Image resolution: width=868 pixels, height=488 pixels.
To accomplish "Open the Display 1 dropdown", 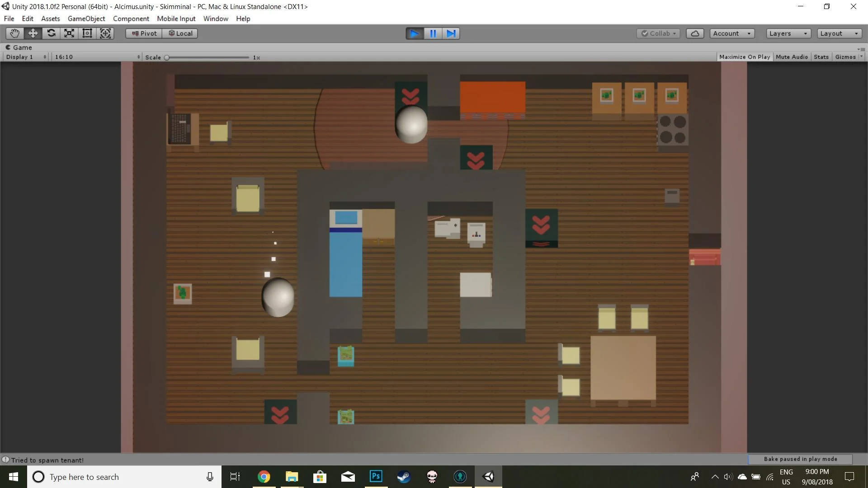I will [26, 57].
